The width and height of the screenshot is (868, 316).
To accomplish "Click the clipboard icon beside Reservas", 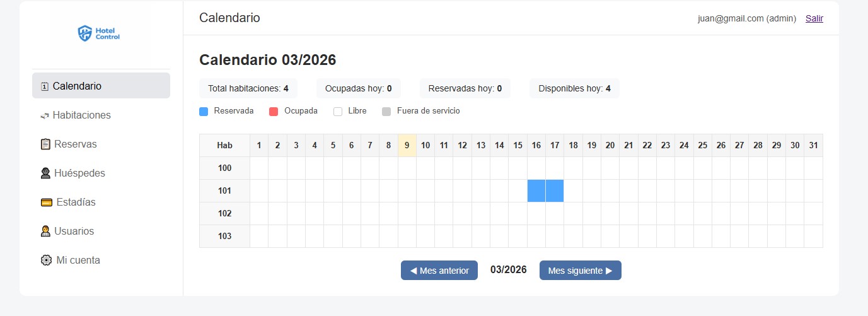I will coord(45,144).
